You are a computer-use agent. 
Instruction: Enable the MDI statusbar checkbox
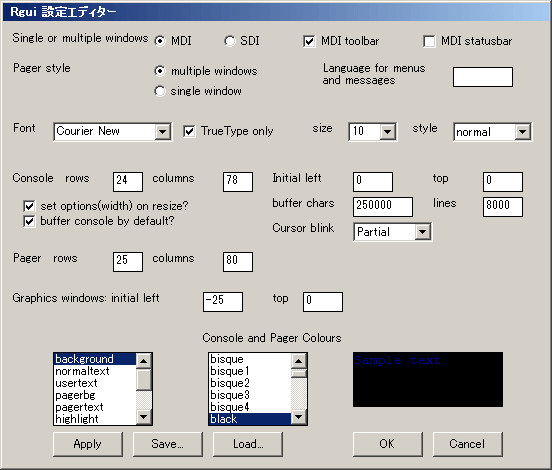point(429,41)
